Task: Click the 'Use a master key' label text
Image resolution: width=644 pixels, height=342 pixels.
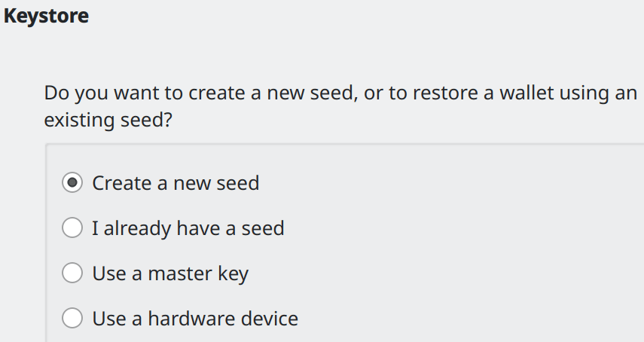Action: (169, 273)
